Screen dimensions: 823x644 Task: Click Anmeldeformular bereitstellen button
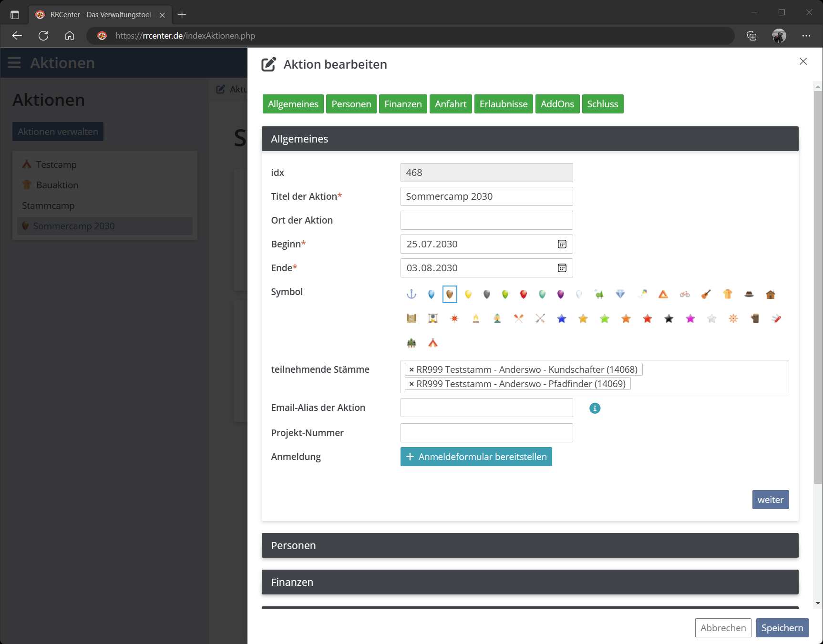pyautogui.click(x=476, y=457)
